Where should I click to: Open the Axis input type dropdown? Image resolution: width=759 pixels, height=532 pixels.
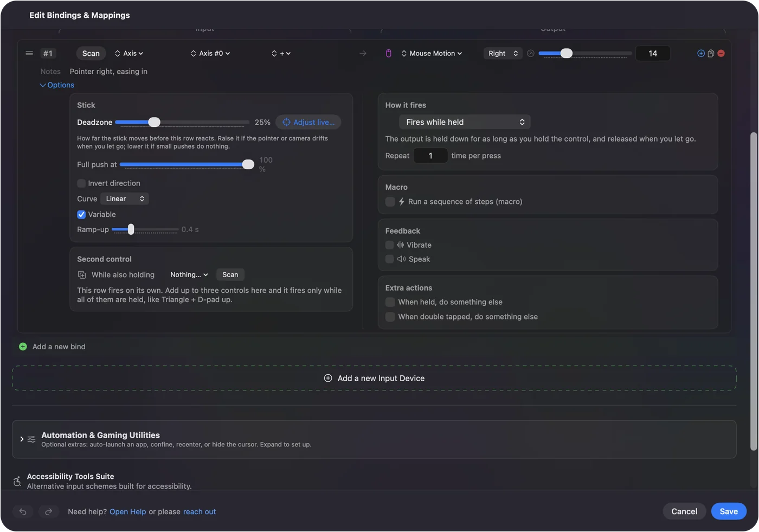click(129, 53)
